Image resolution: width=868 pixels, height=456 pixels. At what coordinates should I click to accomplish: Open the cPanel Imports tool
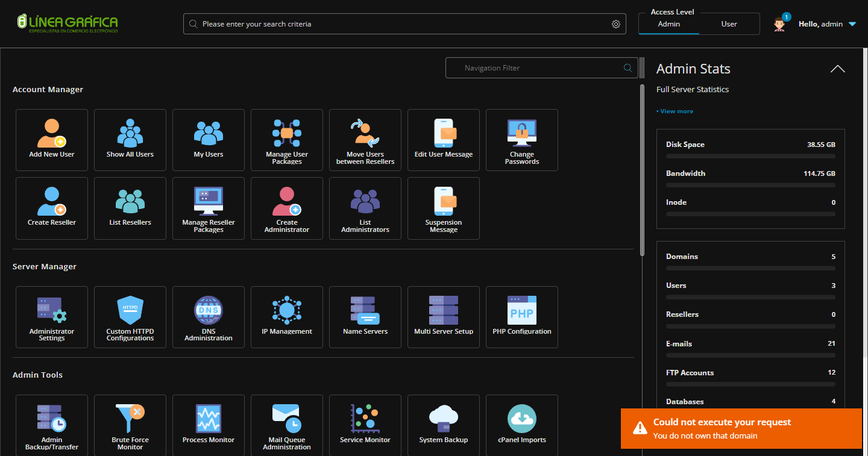click(x=521, y=425)
